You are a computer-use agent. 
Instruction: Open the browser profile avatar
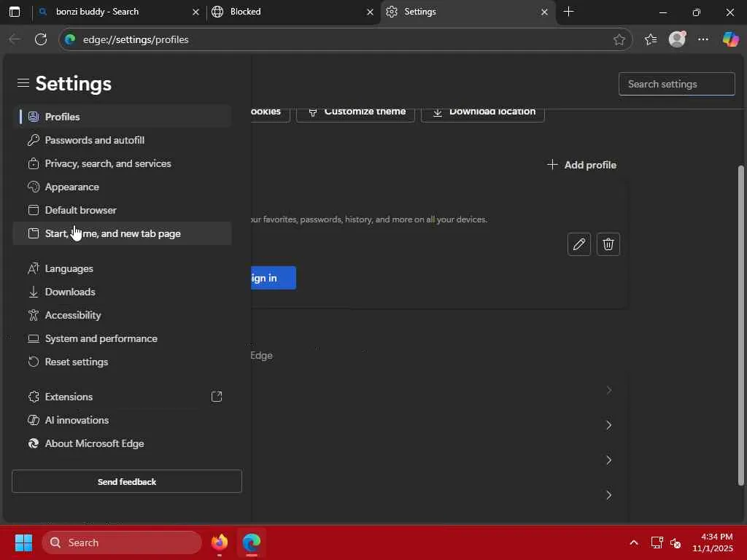point(677,39)
